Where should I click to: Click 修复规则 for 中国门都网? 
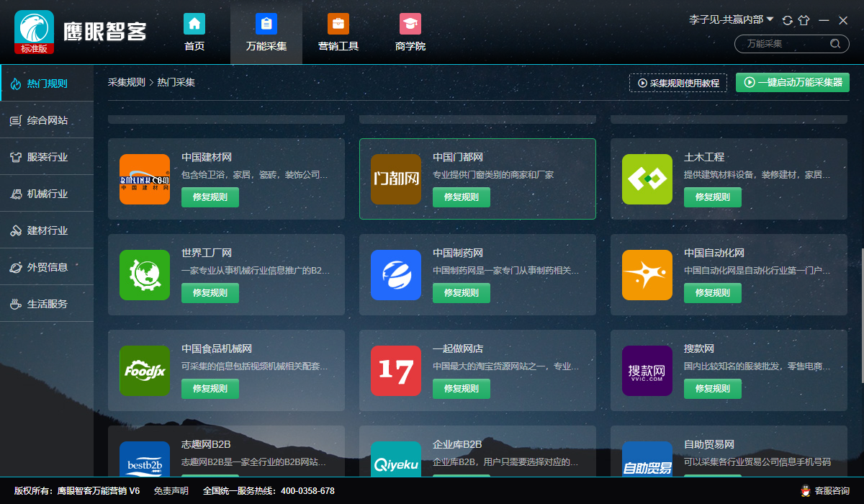[x=462, y=197]
